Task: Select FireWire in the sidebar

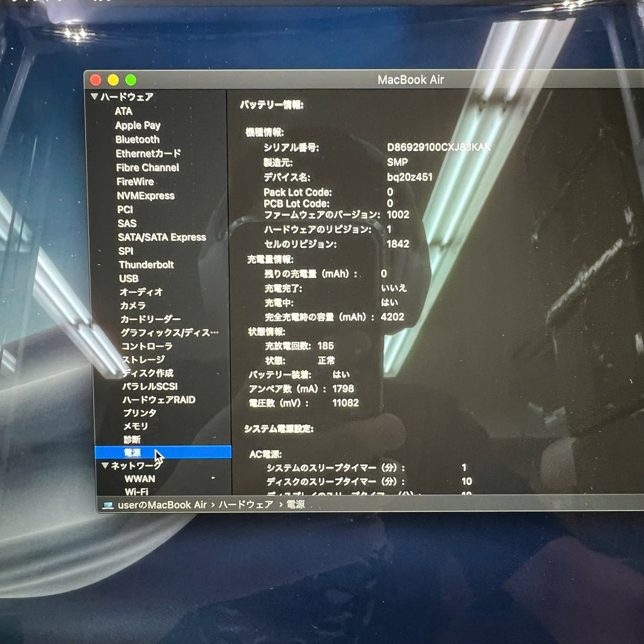Action: 135,182
